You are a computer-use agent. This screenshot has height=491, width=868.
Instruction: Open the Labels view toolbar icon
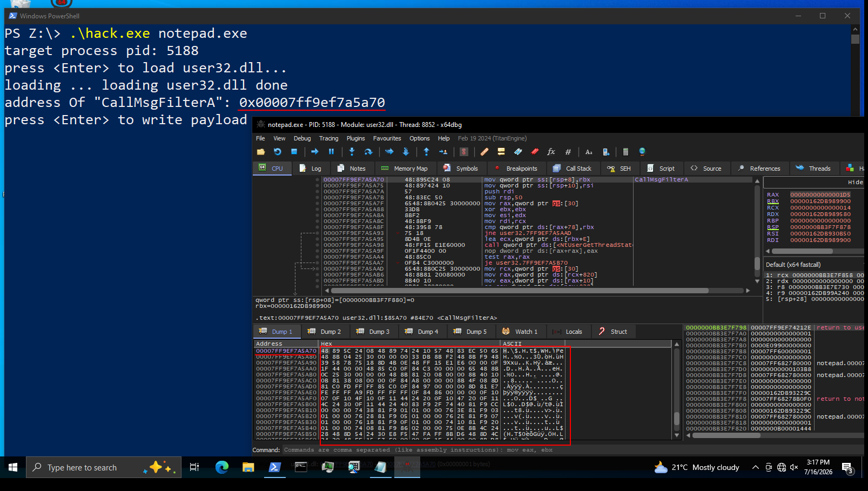tap(518, 152)
